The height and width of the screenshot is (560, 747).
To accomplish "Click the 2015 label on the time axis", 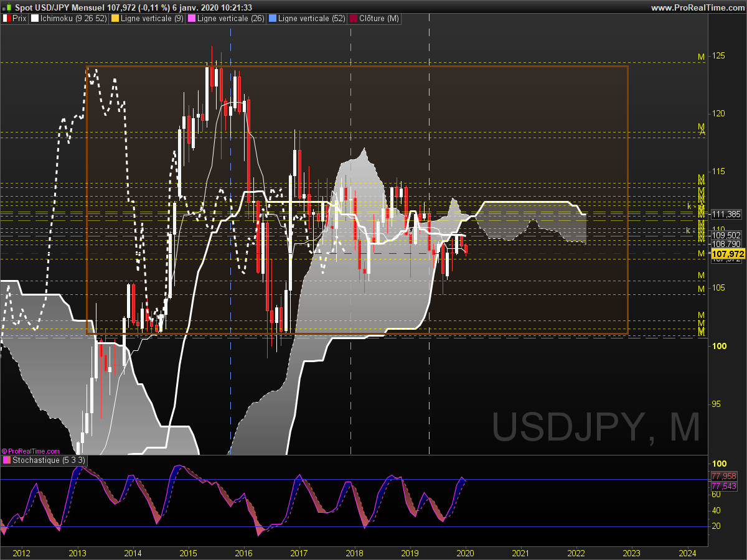I will coord(188,553).
